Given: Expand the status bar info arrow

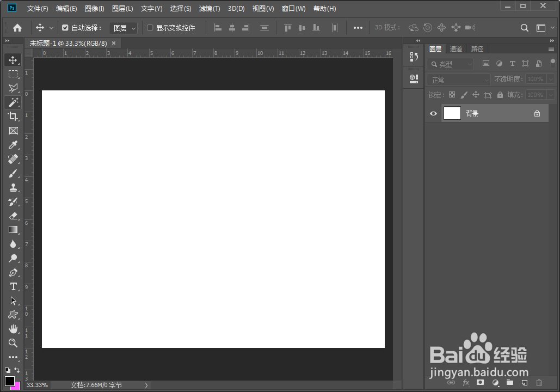Looking at the screenshot, I should pos(146,385).
